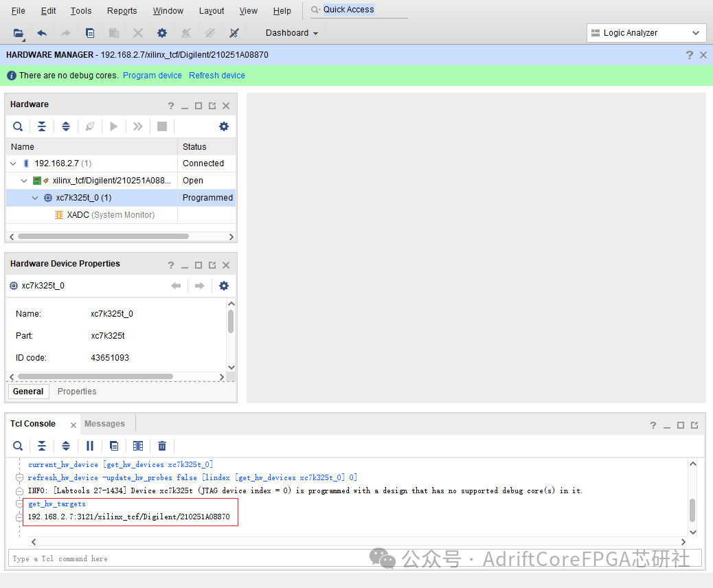Toggle column selection mode in Tcl Console
Screen dimensions: 713x588
[x=138, y=446]
